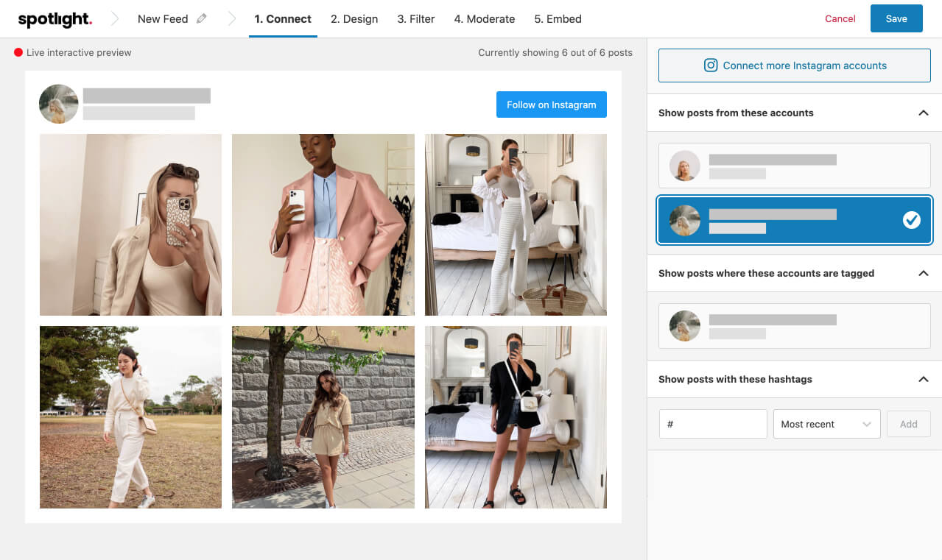This screenshot has width=942, height=560.
Task: Click the white checkmark on the selected account
Action: tap(912, 219)
